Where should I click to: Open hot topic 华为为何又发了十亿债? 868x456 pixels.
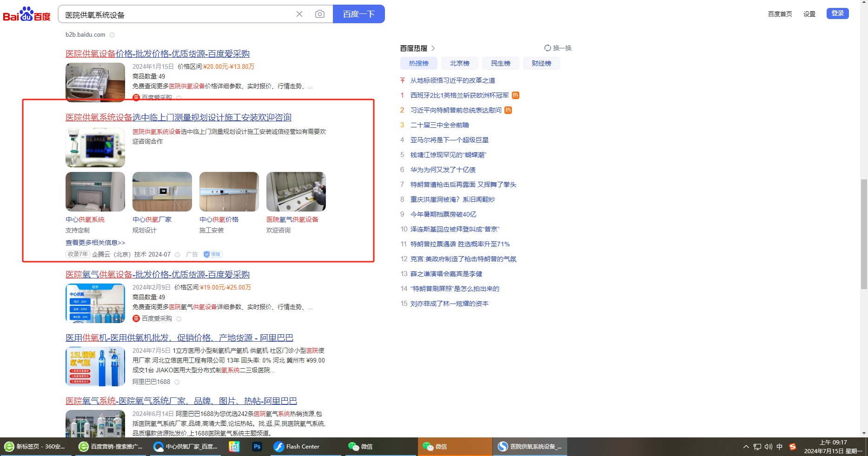coord(443,170)
